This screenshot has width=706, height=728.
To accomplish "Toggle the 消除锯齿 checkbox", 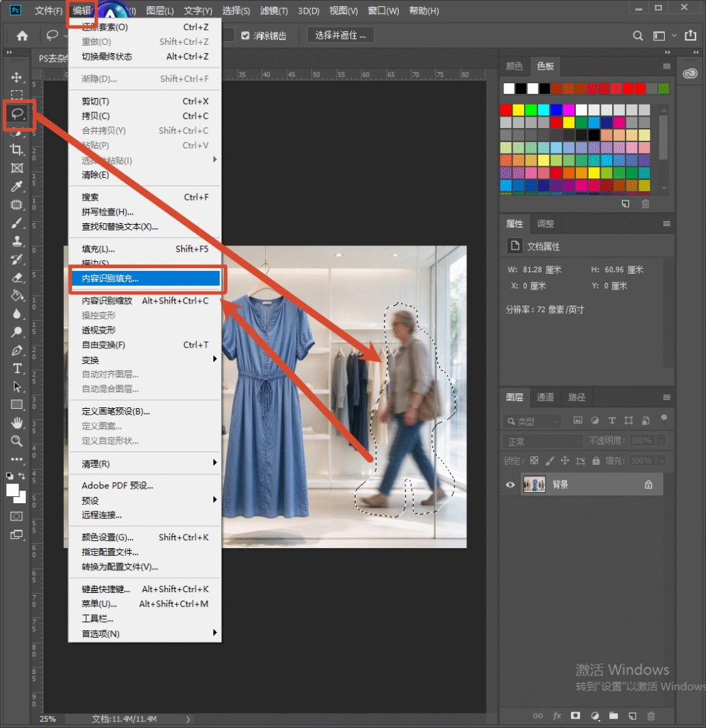I will 245,36.
